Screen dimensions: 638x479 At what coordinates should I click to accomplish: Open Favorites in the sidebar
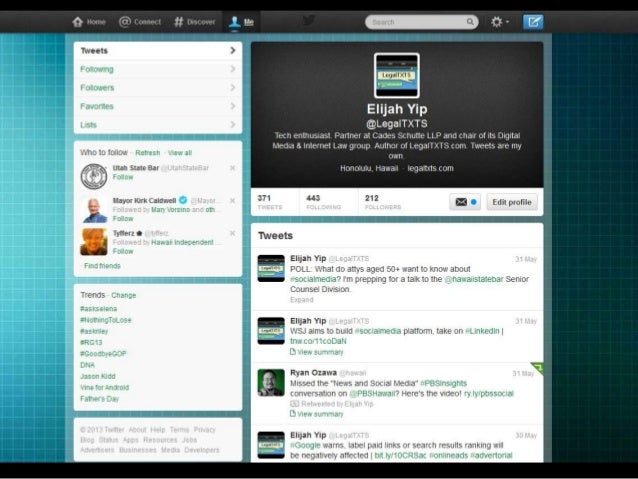(x=158, y=106)
